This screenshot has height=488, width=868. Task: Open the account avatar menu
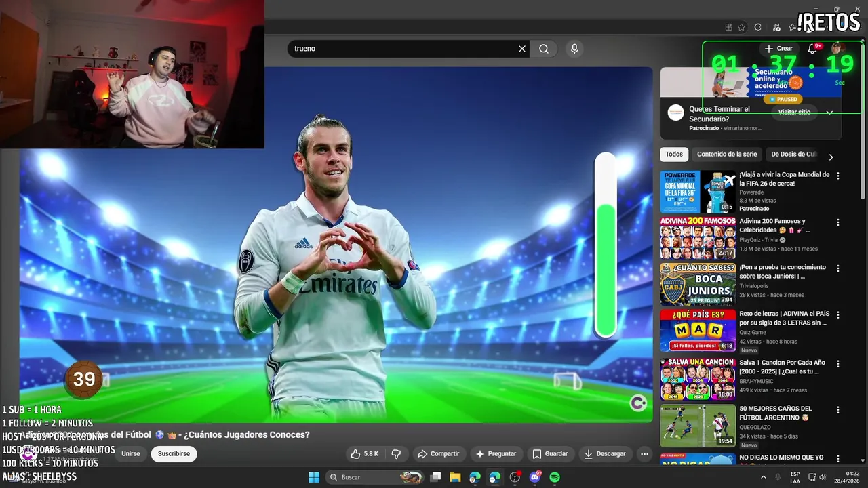tap(837, 48)
